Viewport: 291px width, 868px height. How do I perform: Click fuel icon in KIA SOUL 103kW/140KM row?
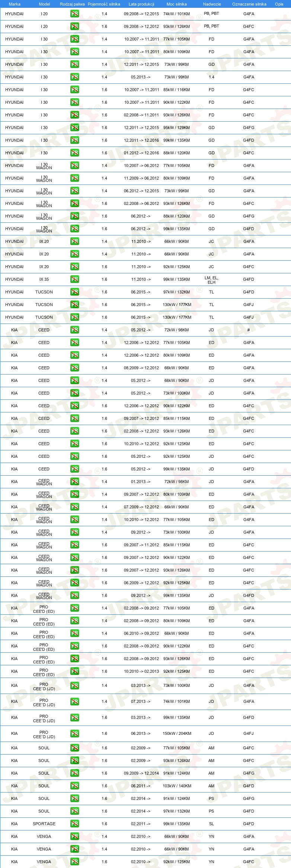pyautogui.click(x=75, y=786)
